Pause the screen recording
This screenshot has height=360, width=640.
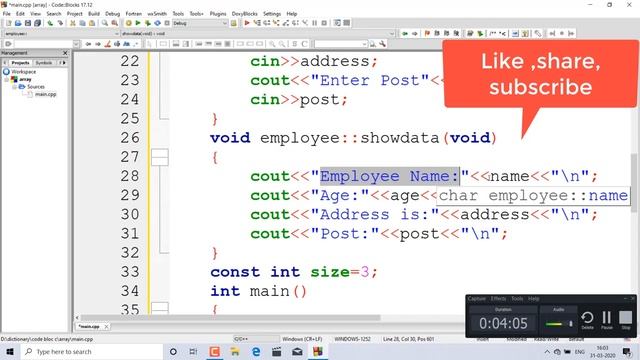(x=607, y=320)
